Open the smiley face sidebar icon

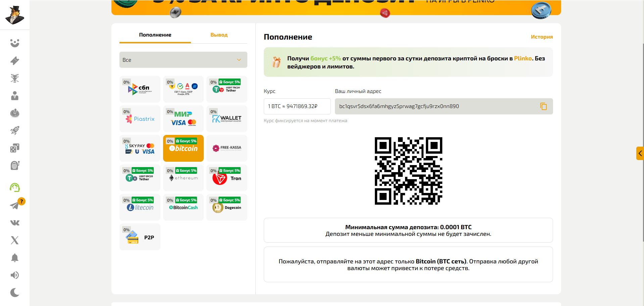15,43
